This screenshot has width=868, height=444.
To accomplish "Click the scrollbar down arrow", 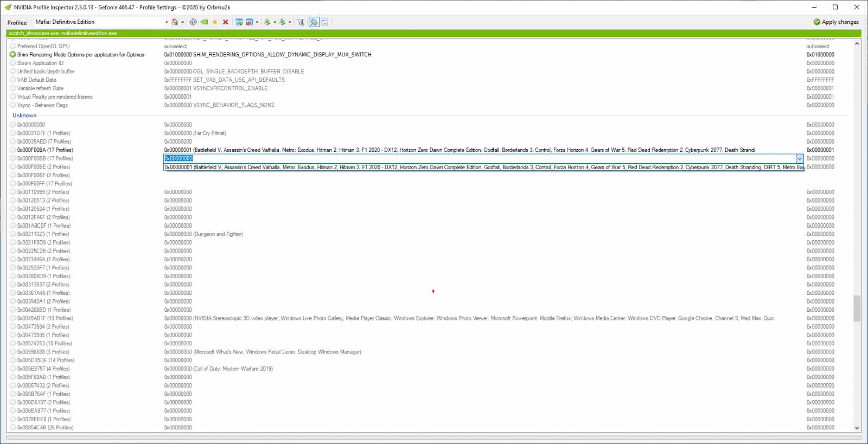I will [857, 428].
